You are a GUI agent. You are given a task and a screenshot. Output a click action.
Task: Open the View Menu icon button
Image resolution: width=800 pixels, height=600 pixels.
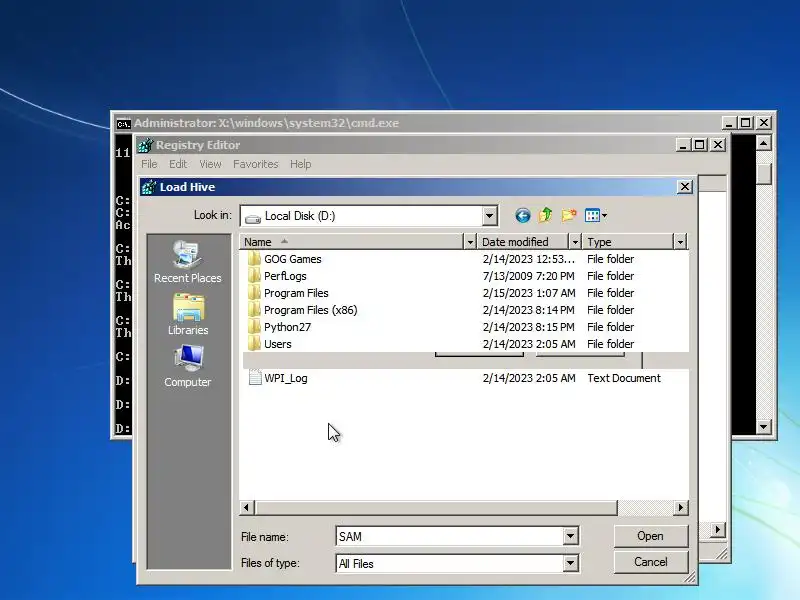592,215
